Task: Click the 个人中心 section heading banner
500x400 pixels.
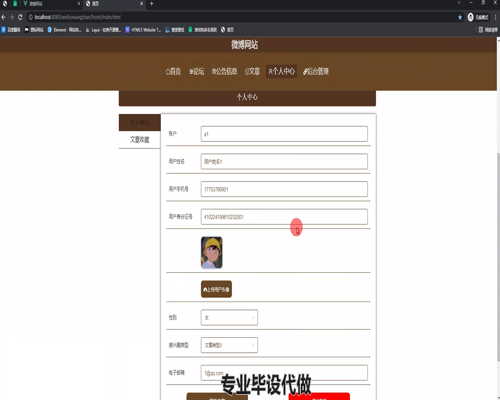Action: point(247,98)
